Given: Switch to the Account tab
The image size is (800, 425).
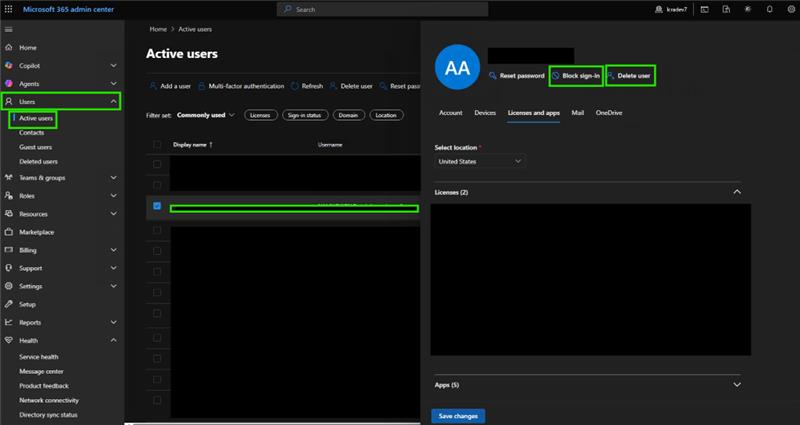Looking at the screenshot, I should point(451,113).
